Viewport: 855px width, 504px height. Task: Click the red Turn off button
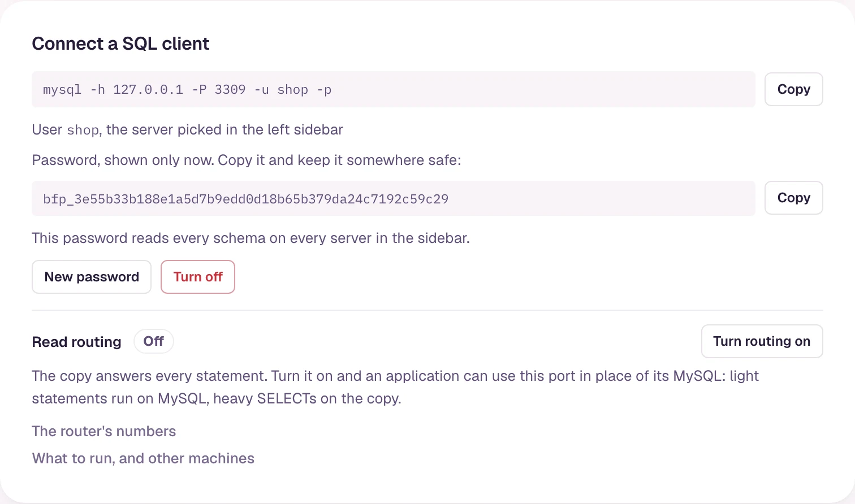click(x=198, y=277)
